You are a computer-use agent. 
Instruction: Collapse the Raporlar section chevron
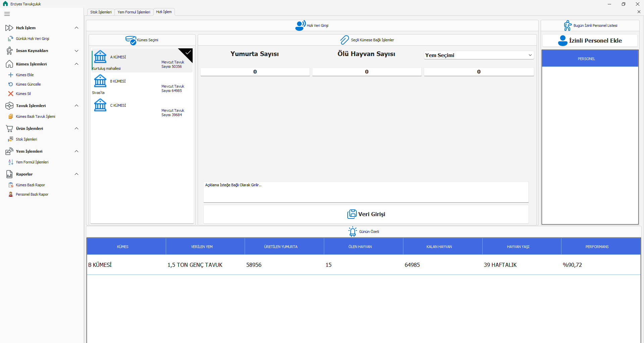click(x=77, y=174)
